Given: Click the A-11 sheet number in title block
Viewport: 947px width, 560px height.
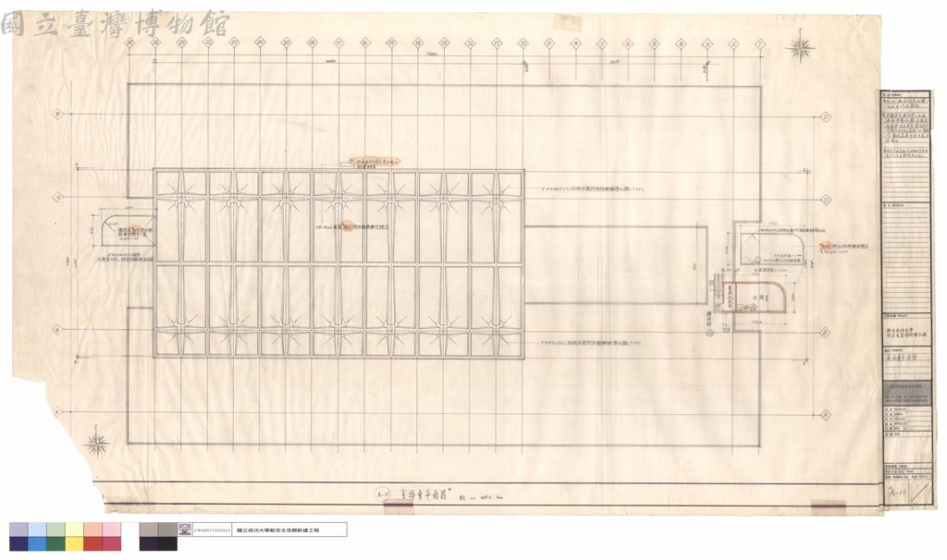Looking at the screenshot, I should point(898,493).
